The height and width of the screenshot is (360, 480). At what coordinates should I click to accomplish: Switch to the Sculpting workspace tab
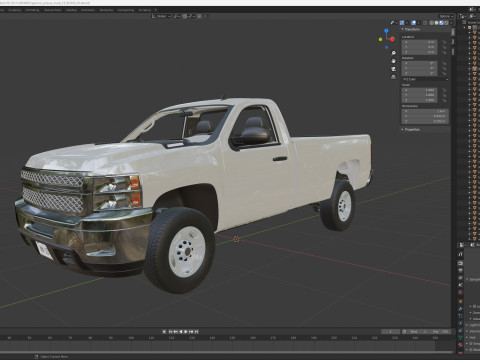pyautogui.click(x=14, y=10)
